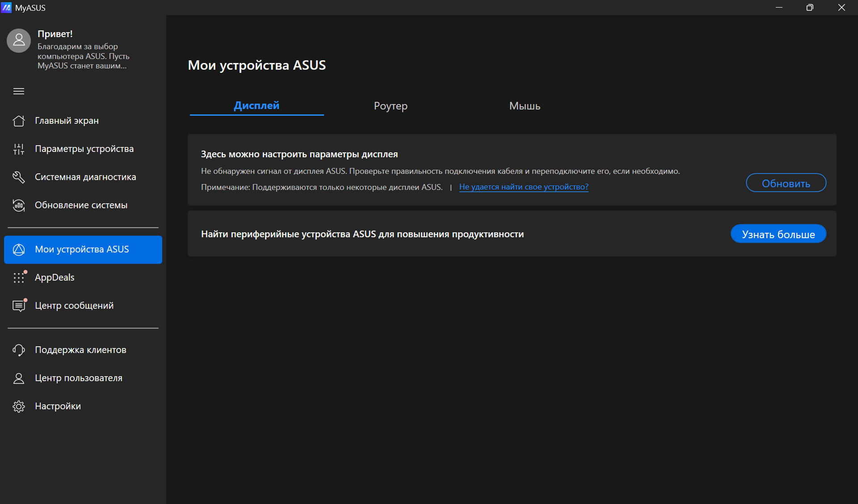The image size is (858, 504).
Task: Collapse sidebar with hamburger menu icon
Action: click(x=19, y=92)
